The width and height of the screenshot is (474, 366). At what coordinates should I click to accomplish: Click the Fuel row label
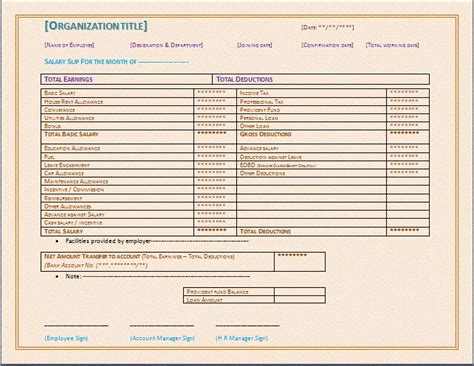(49, 157)
